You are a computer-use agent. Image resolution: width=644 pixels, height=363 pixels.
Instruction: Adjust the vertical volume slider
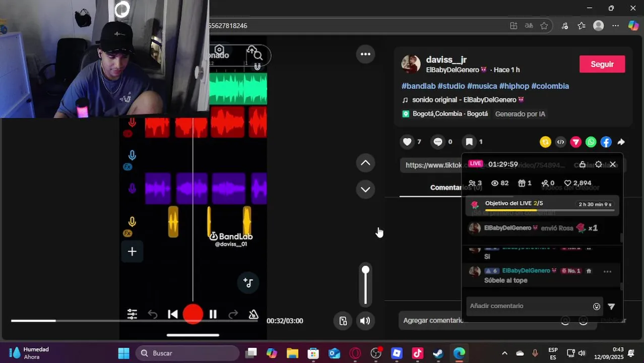click(365, 285)
